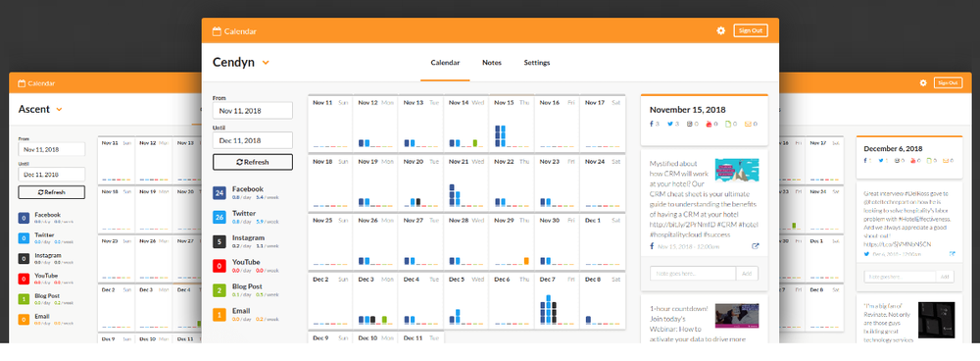
Task: Expand the Ascent account dropdown arrow
Action: tap(60, 110)
